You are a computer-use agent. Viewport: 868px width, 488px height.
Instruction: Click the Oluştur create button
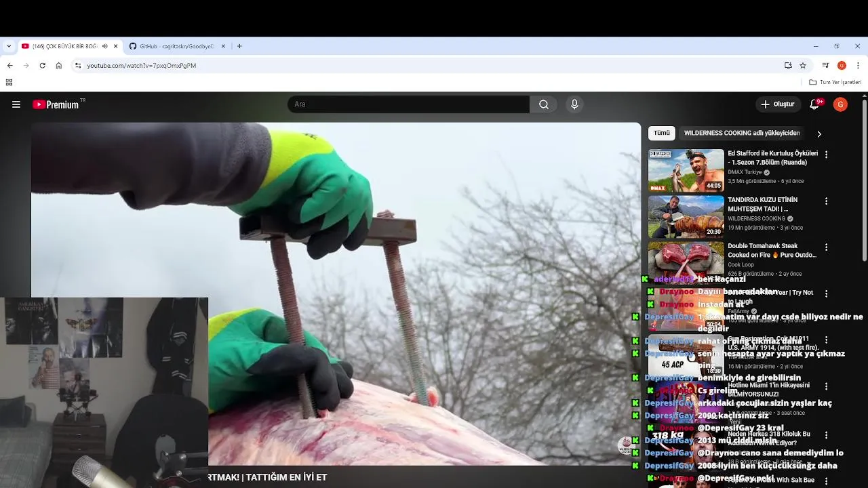[777, 104]
